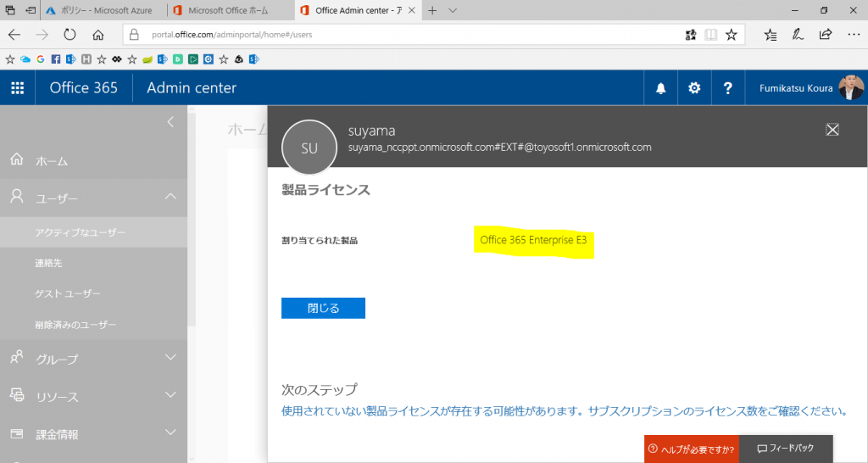The width and height of the screenshot is (868, 463).
Task: Switch to the Microsoft Office ホーム tab
Action: (231, 10)
